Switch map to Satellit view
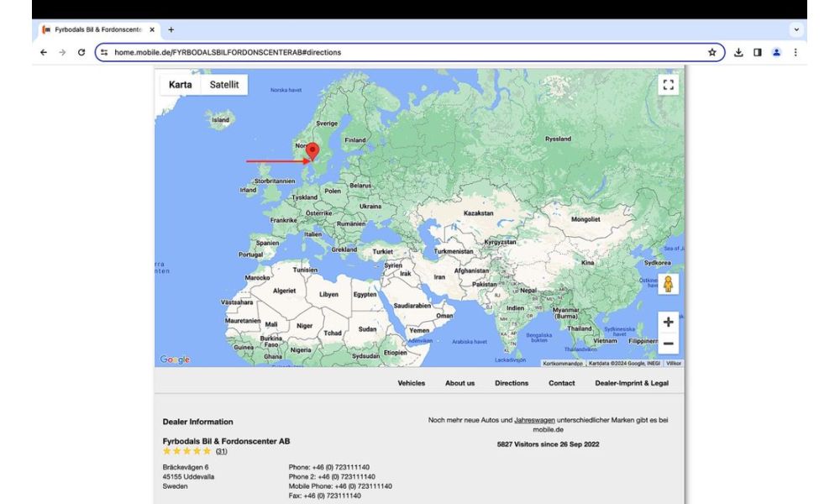840x504 pixels. [x=224, y=85]
